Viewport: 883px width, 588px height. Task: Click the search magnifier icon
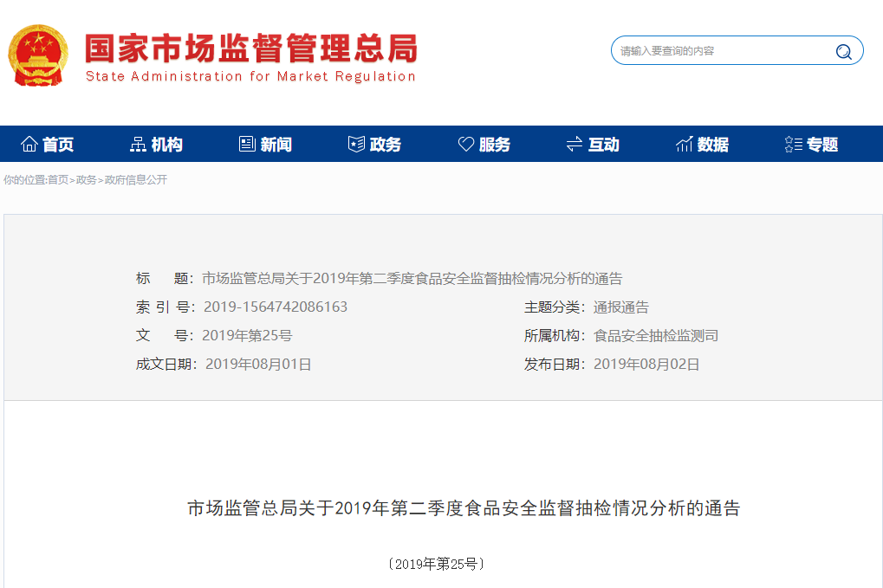pos(843,51)
